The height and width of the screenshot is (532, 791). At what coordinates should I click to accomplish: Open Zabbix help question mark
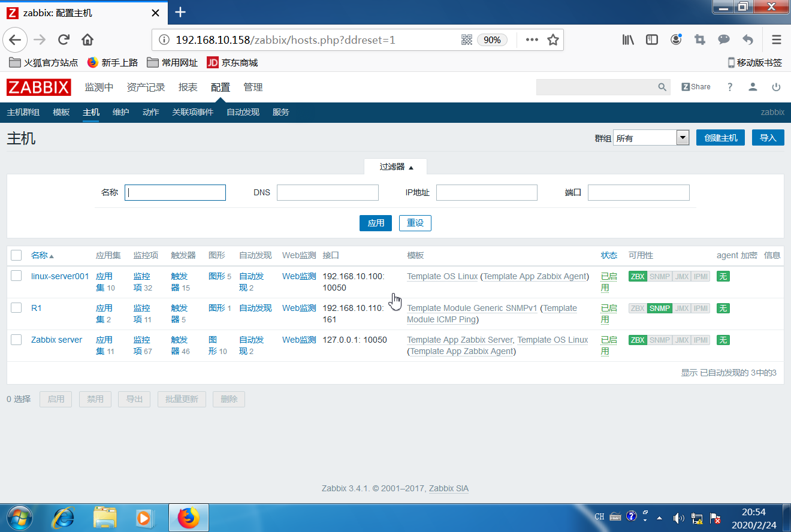[x=730, y=87]
